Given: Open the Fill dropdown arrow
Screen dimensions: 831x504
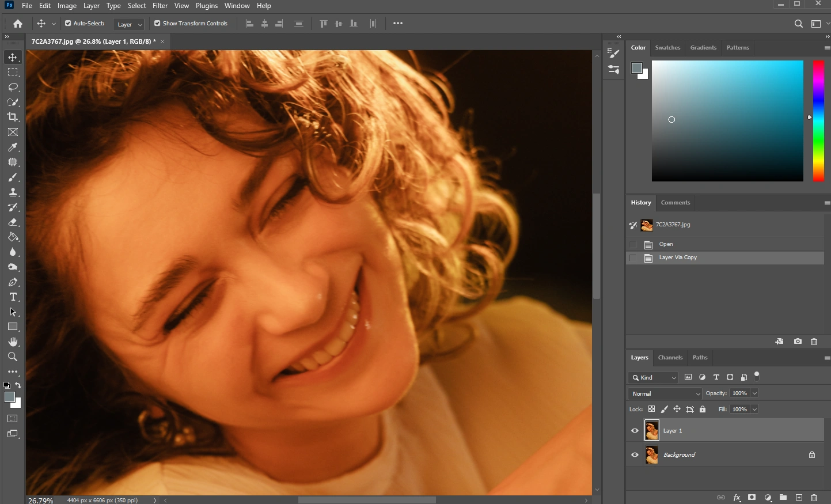Looking at the screenshot, I should pyautogui.click(x=754, y=410).
